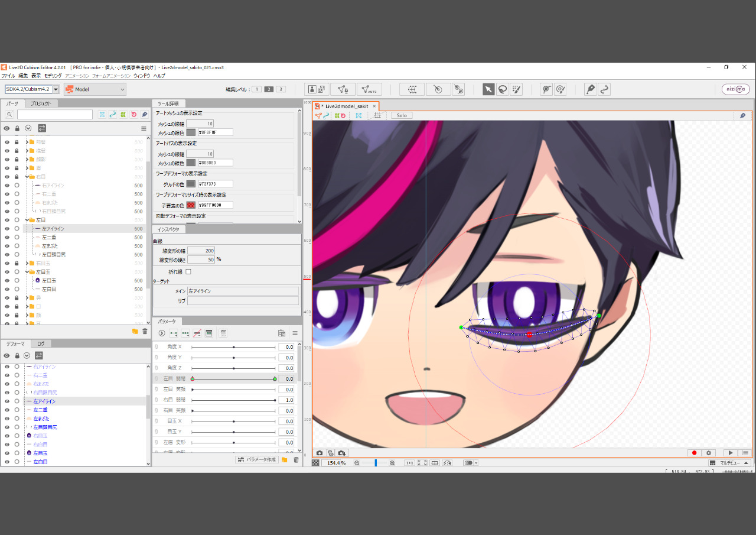Select the brush selection tool
Viewport: 756px width, 535px height.
click(x=517, y=89)
